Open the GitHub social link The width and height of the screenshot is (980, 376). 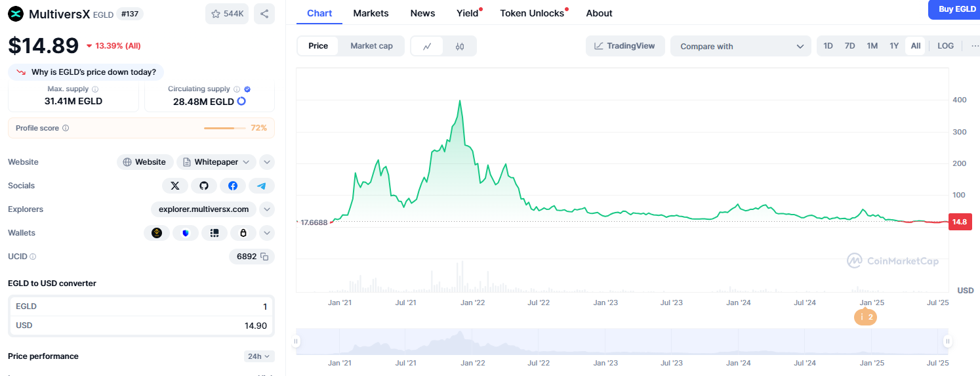(203, 186)
